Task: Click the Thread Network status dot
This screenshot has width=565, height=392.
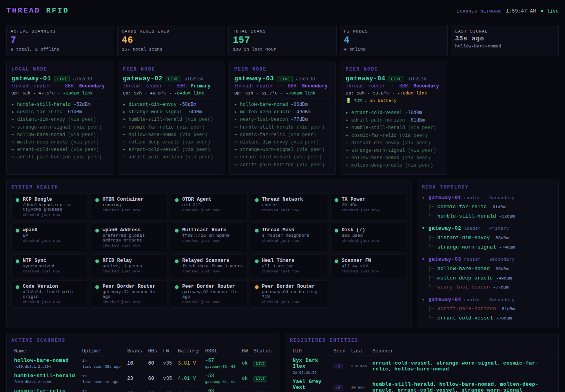Action: coord(257,200)
